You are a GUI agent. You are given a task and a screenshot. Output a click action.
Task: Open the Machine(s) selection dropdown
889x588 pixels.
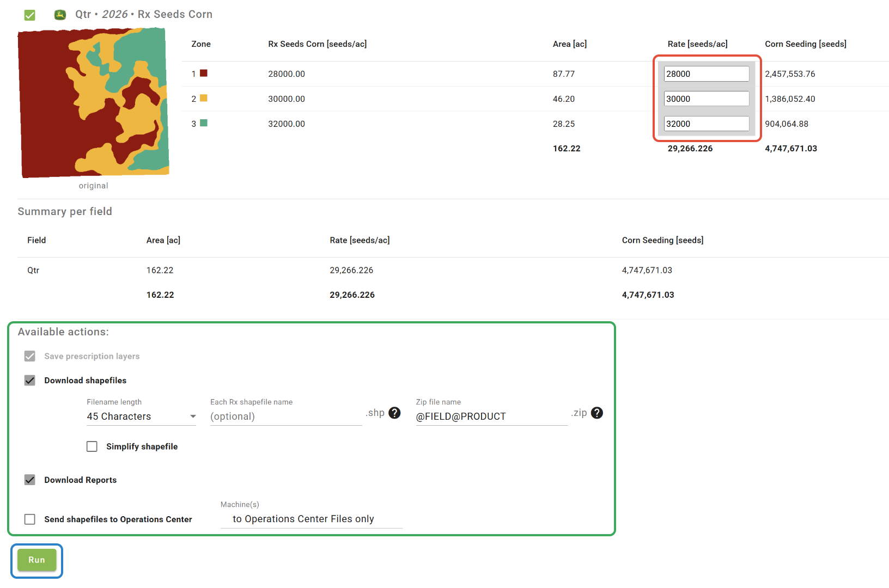(x=311, y=519)
